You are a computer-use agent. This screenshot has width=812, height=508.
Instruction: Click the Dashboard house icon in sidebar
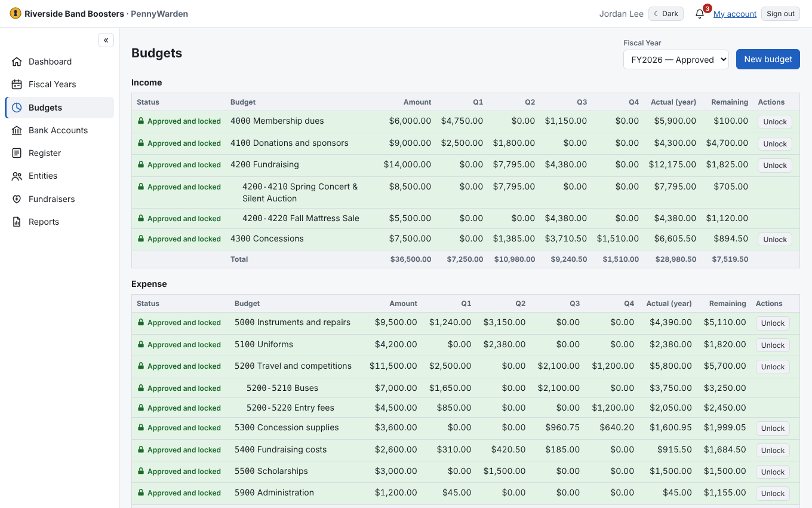coord(17,62)
